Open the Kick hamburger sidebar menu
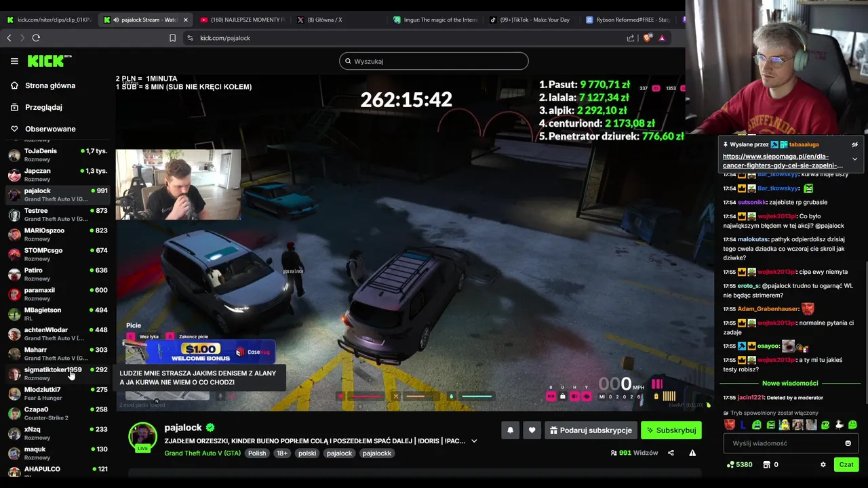Viewport: 868px width, 488px height. click(14, 61)
